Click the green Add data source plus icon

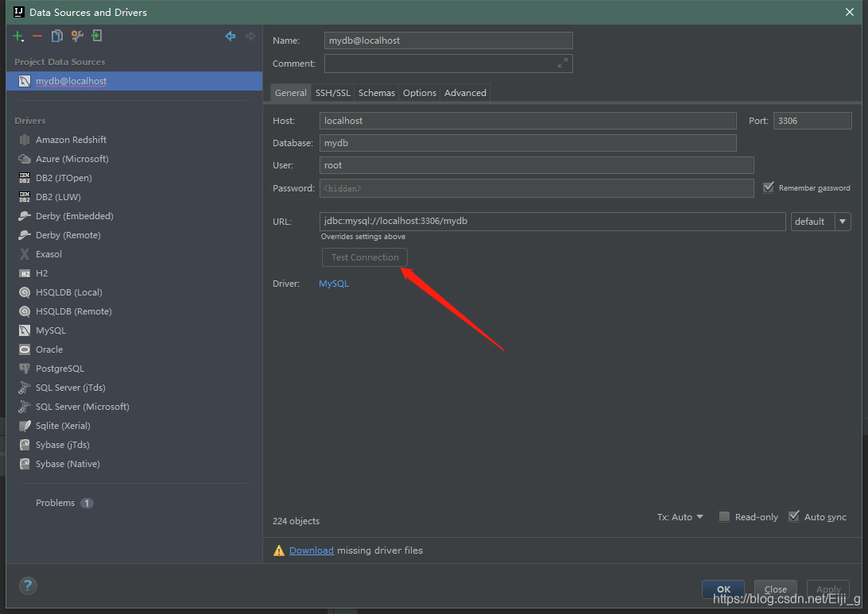coord(17,37)
